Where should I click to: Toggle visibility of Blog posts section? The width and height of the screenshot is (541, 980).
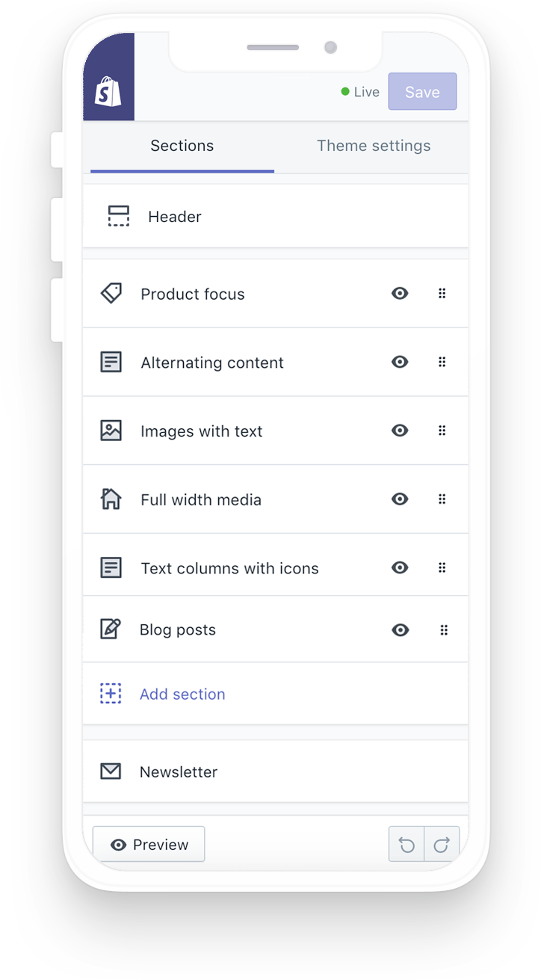coord(400,630)
